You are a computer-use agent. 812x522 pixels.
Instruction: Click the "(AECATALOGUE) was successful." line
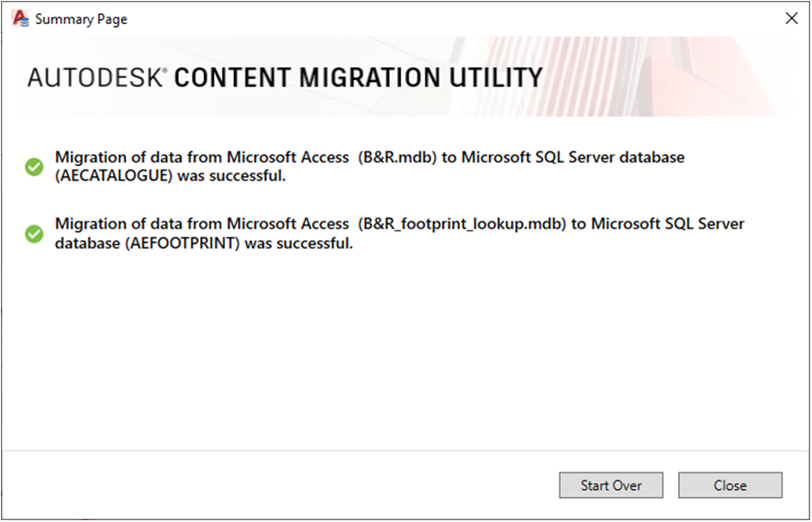[170, 176]
